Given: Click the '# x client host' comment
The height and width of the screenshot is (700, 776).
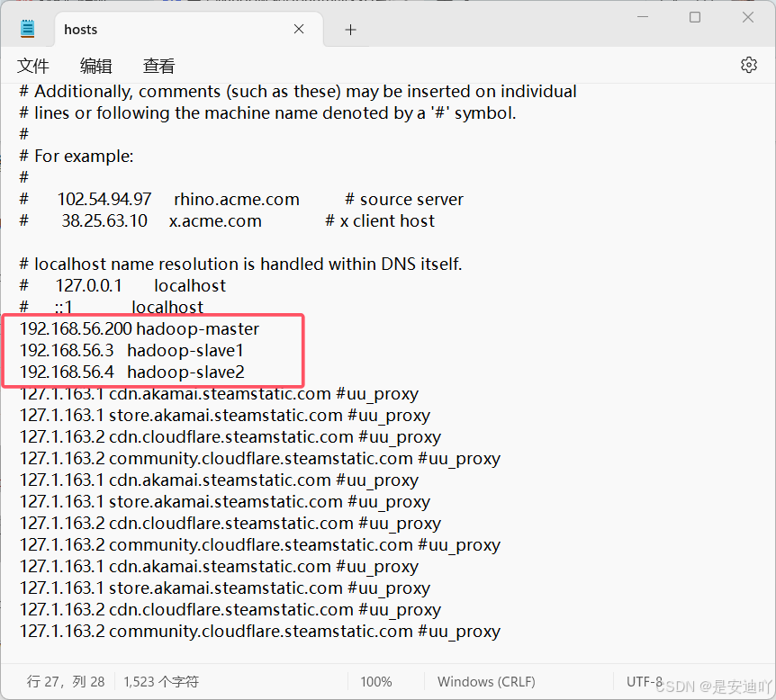Looking at the screenshot, I should [380, 221].
